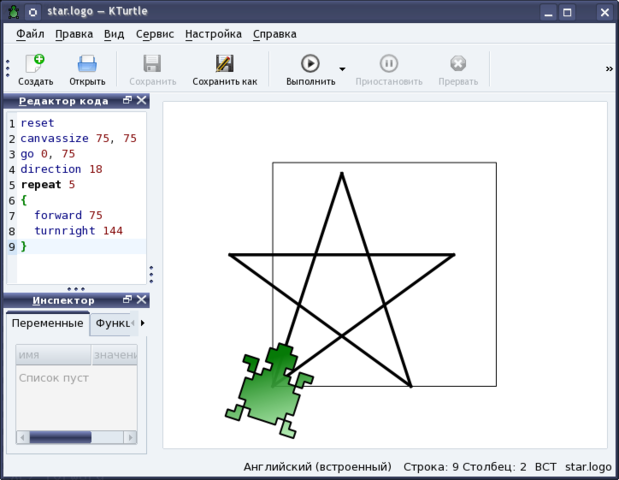
Task: Click the 'forward 75' code line
Action: tap(68, 216)
